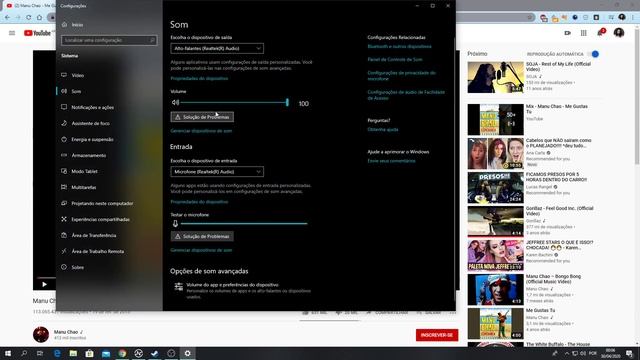Open Manu Chao Bongo Bong thumbnail
The width and height of the screenshot is (640, 360).
(x=495, y=289)
